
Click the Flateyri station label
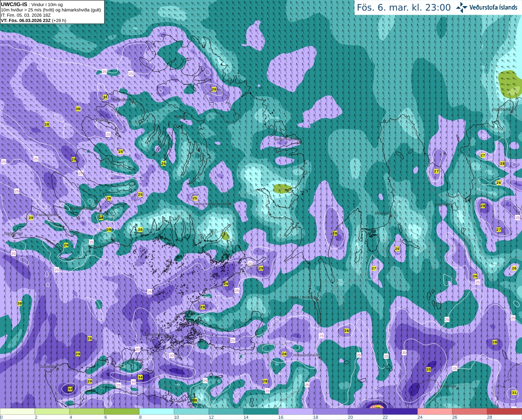[102, 120]
